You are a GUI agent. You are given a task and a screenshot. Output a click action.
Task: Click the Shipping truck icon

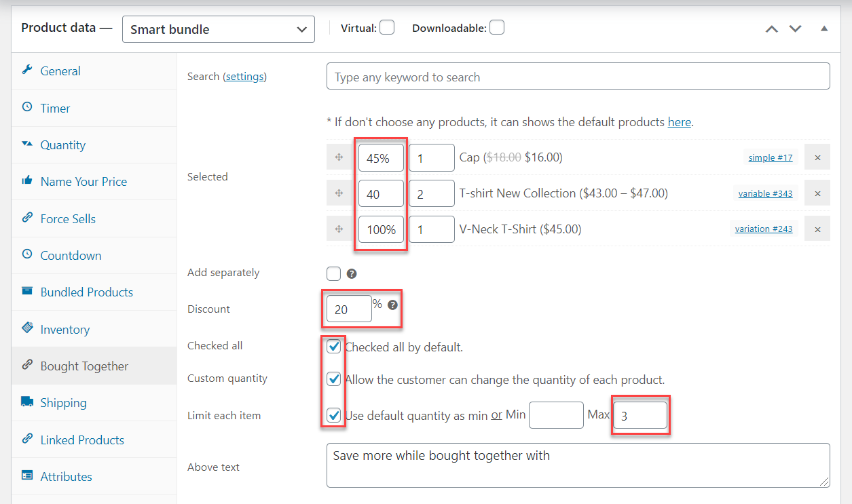[x=26, y=402]
